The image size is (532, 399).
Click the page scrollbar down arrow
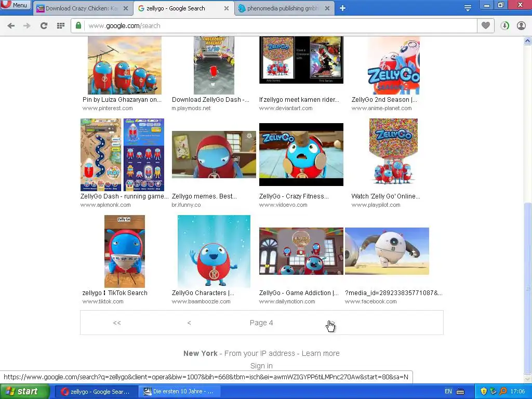coord(528,378)
